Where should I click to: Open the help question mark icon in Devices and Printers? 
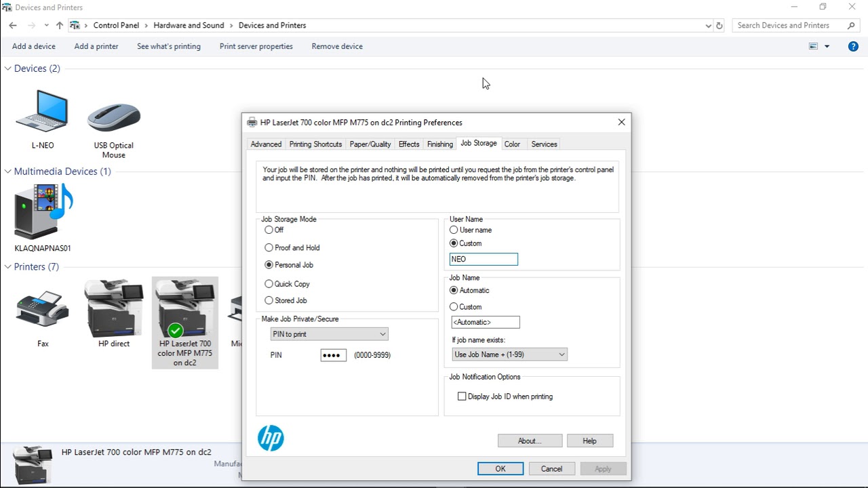[853, 46]
